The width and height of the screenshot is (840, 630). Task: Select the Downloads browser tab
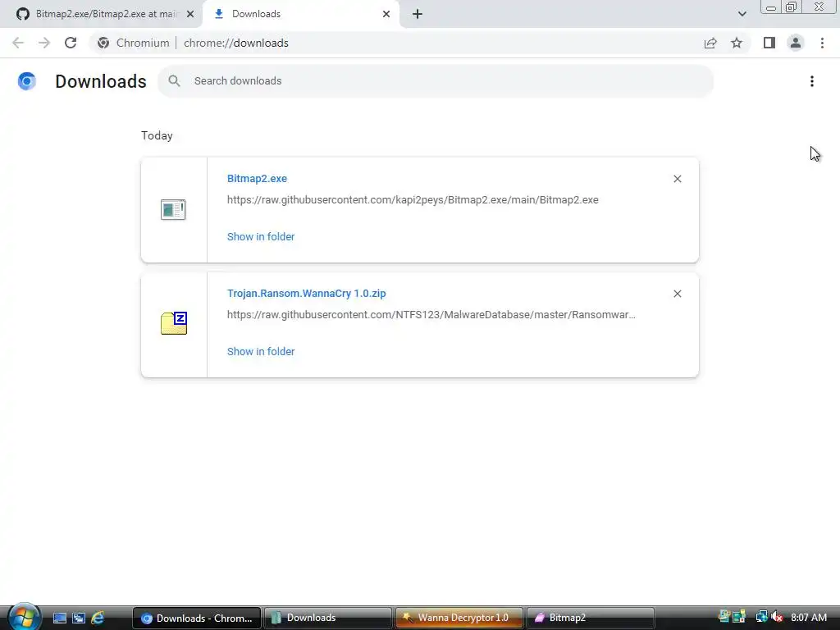pyautogui.click(x=300, y=14)
